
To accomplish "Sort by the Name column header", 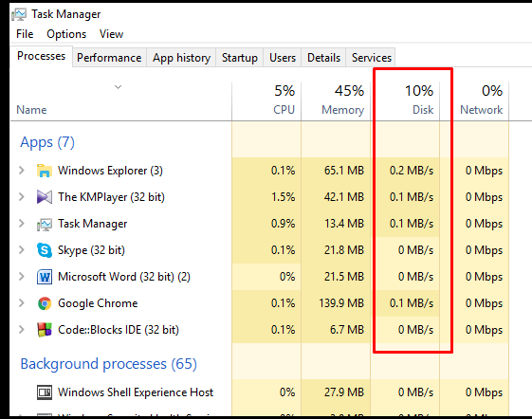I will pyautogui.click(x=31, y=110).
